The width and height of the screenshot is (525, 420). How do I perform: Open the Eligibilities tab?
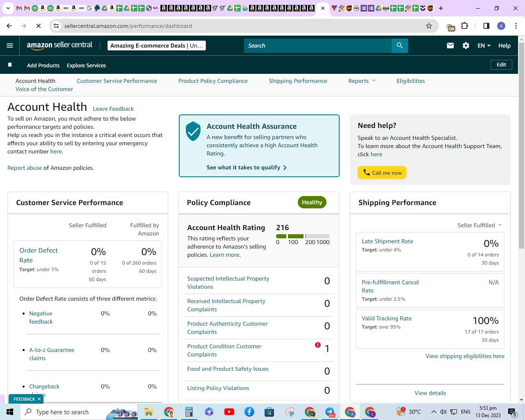point(411,81)
